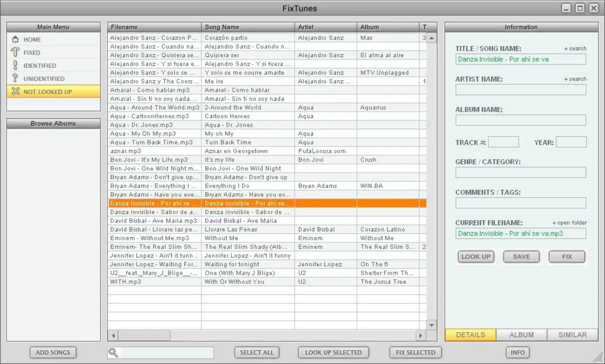The height and width of the screenshot is (364, 605).
Task: Show UNIDENTIFIED songs
Action: click(x=53, y=78)
